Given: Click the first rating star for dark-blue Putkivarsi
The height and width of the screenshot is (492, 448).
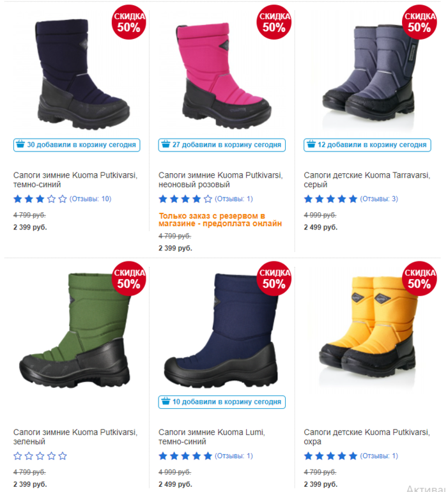Looking at the screenshot, I should point(18,199).
